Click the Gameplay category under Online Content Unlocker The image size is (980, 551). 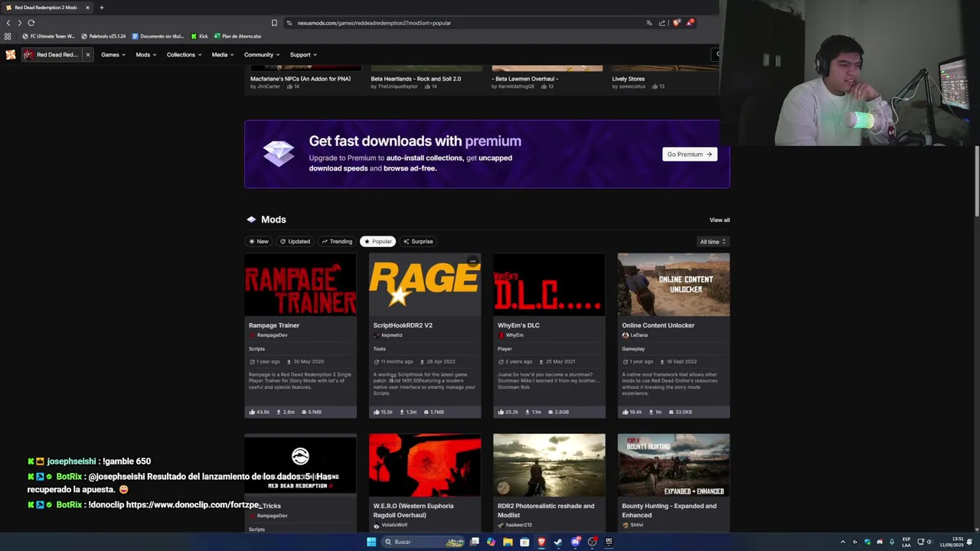pos(633,349)
